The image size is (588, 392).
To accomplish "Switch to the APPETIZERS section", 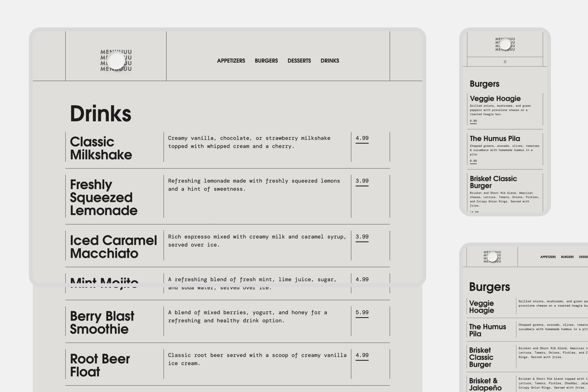I will tap(231, 61).
